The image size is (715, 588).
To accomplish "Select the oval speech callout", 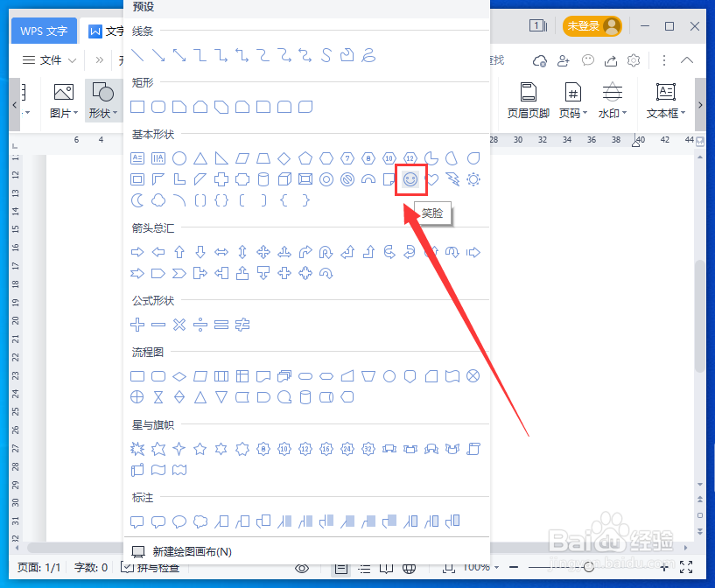I will [179, 521].
